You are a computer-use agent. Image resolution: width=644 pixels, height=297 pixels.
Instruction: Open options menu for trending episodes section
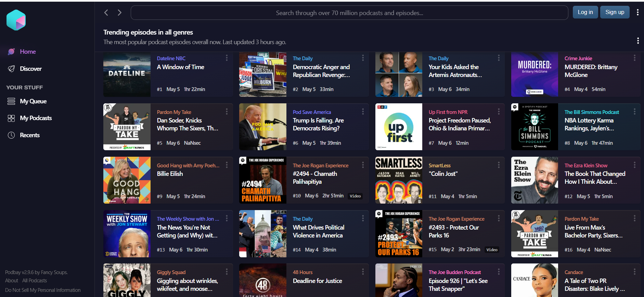click(638, 41)
